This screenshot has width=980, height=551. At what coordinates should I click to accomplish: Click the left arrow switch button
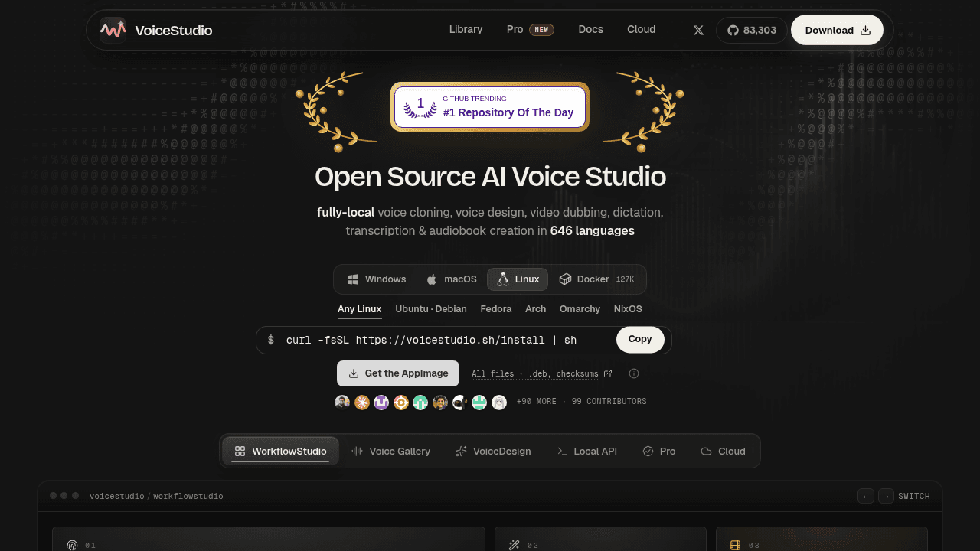coord(866,496)
